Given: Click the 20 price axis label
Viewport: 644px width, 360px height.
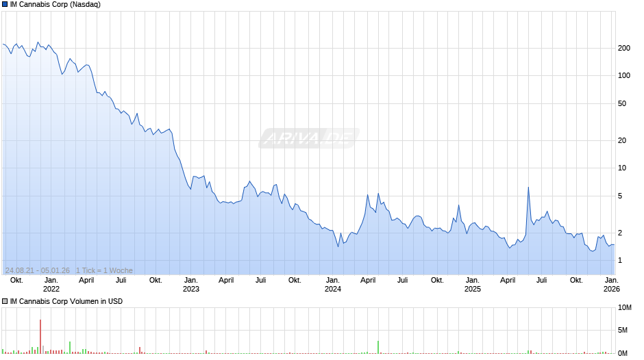Looking at the screenshot, I should click(622, 140).
